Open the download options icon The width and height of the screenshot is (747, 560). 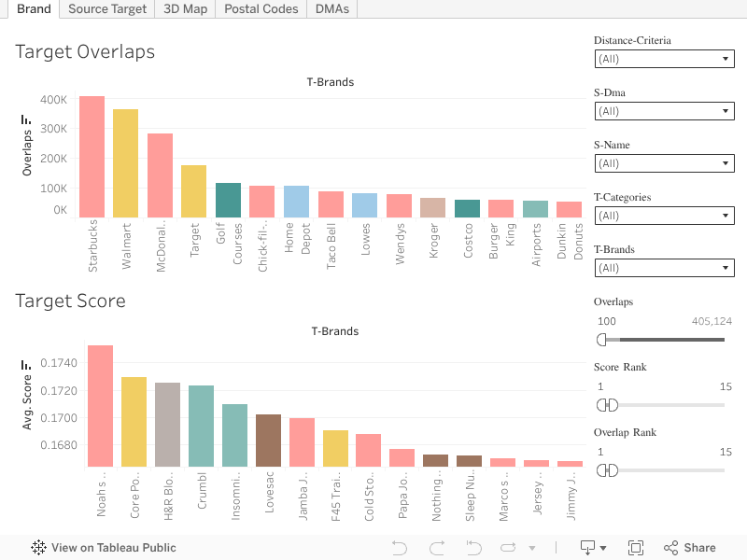593,548
